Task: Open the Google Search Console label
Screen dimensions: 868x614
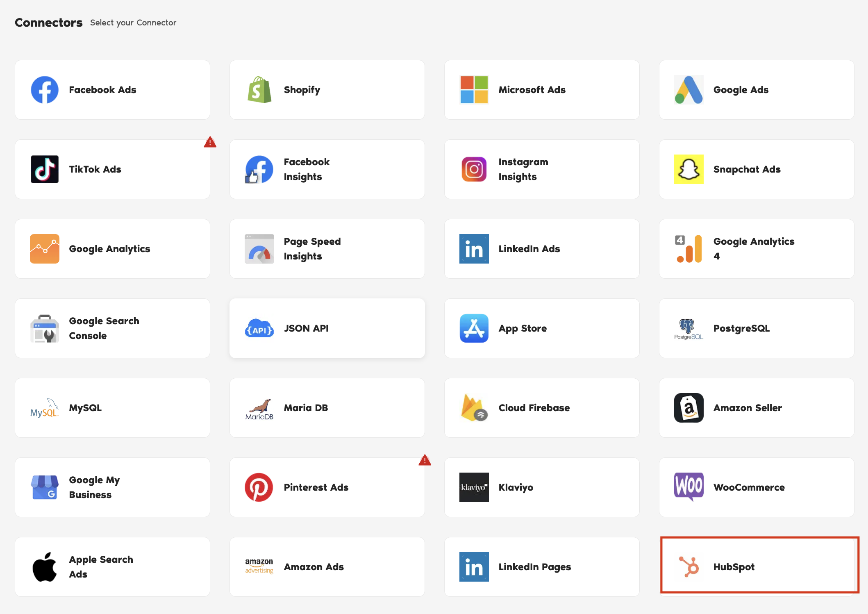Action: click(x=104, y=328)
